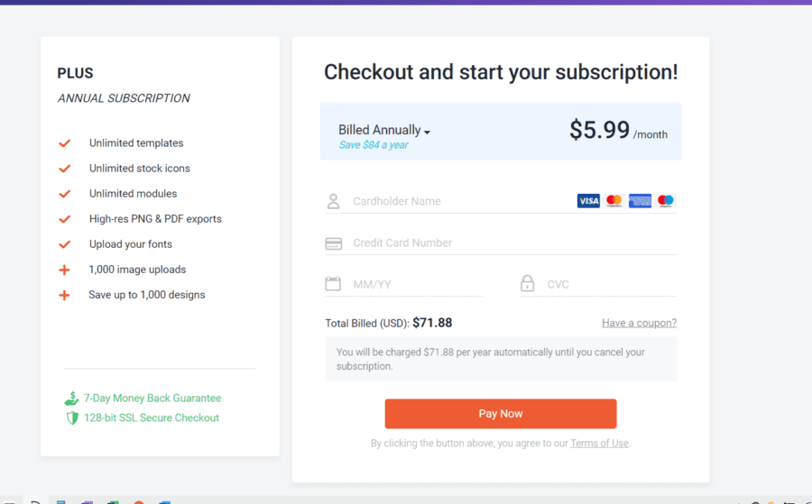Screen dimensions: 812x504
Task: Click the CVC padlock icon
Action: (x=527, y=283)
